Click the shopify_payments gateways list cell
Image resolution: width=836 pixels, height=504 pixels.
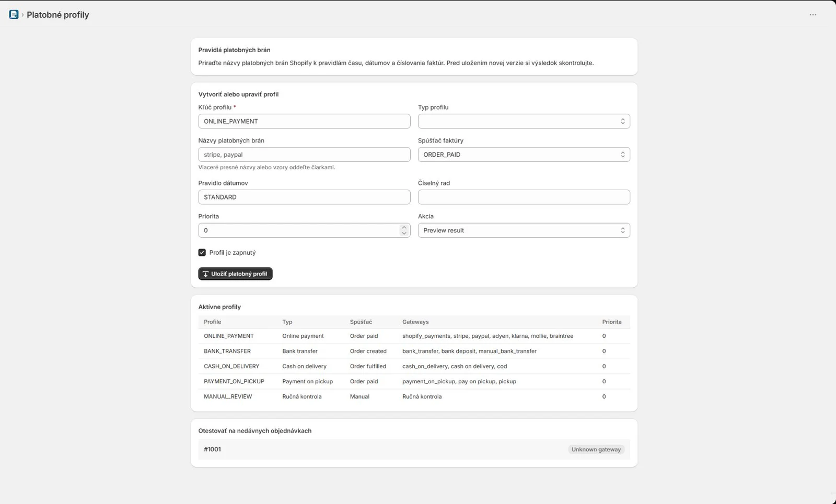click(x=487, y=336)
